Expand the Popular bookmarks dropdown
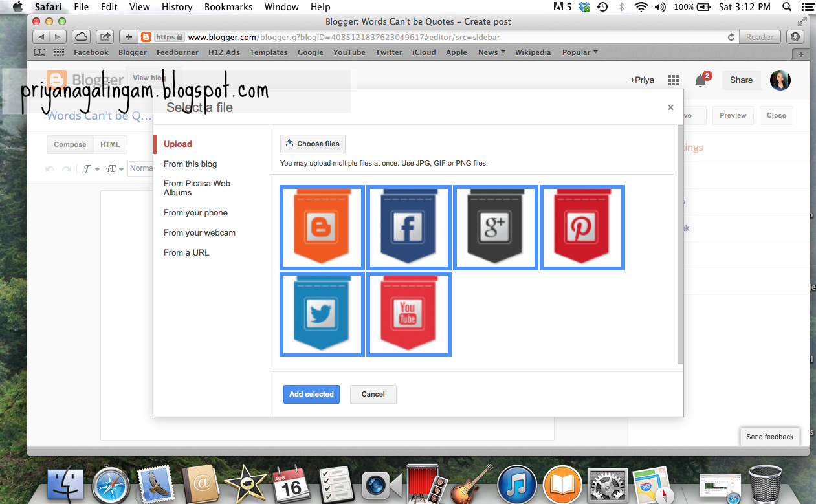Image resolution: width=816 pixels, height=504 pixels. coord(580,52)
